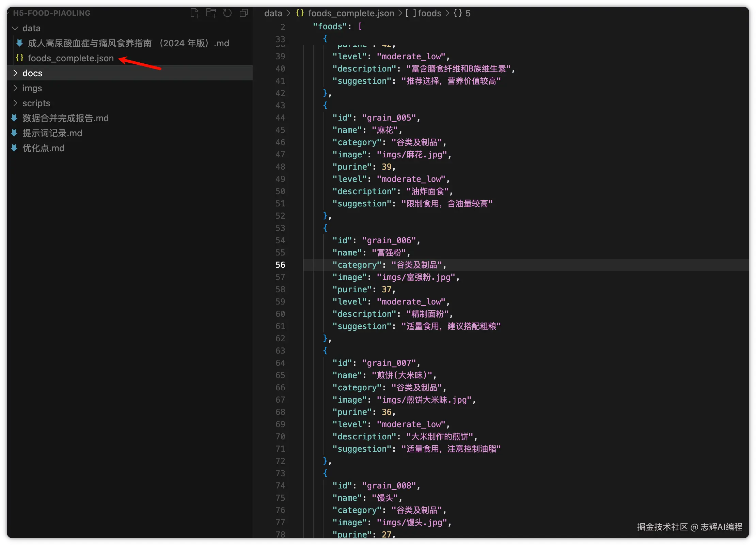Expand the imgs folder
This screenshot has height=545, width=756.
click(15, 88)
